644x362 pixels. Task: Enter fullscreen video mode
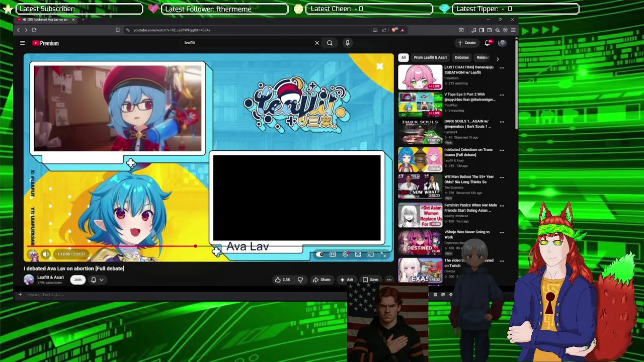tap(383, 254)
